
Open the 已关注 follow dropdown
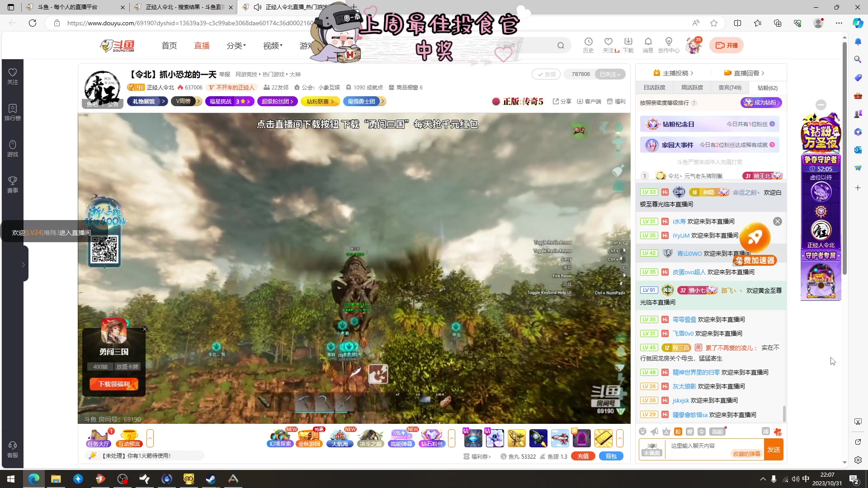[x=610, y=74]
